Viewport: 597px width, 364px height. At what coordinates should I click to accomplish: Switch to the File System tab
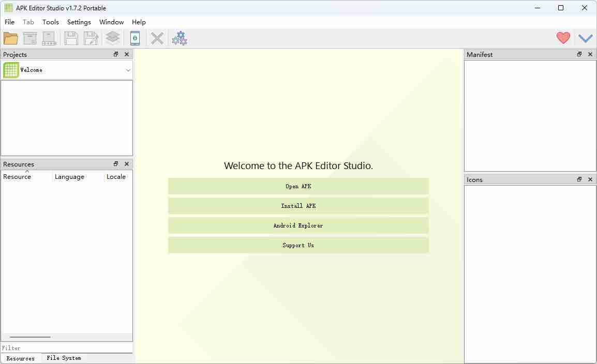[63, 358]
